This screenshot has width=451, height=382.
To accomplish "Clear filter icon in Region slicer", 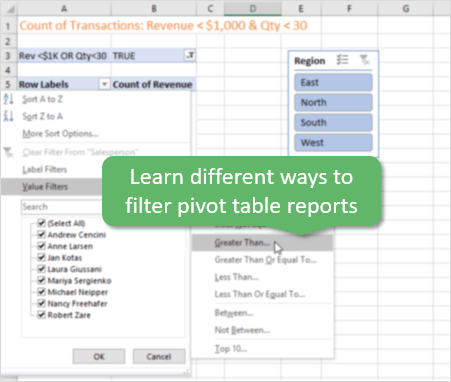I will coord(365,60).
